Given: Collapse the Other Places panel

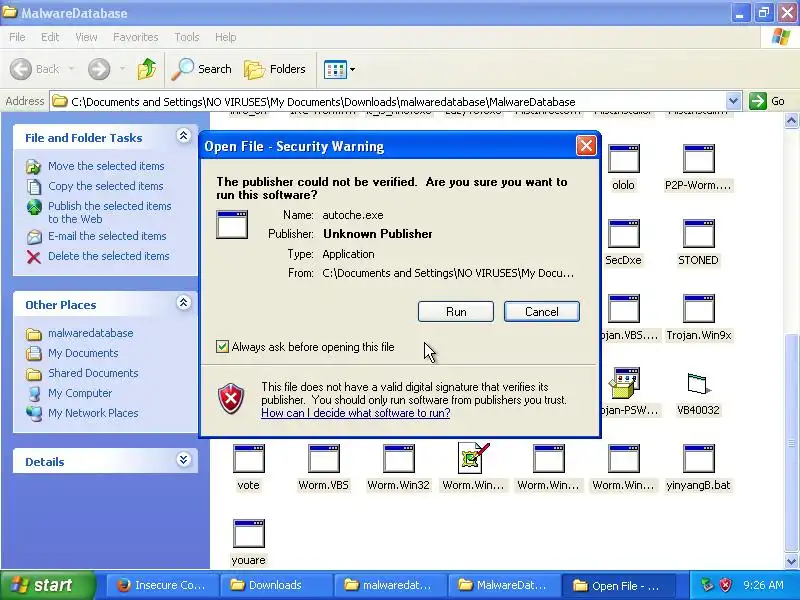Looking at the screenshot, I should (x=183, y=303).
